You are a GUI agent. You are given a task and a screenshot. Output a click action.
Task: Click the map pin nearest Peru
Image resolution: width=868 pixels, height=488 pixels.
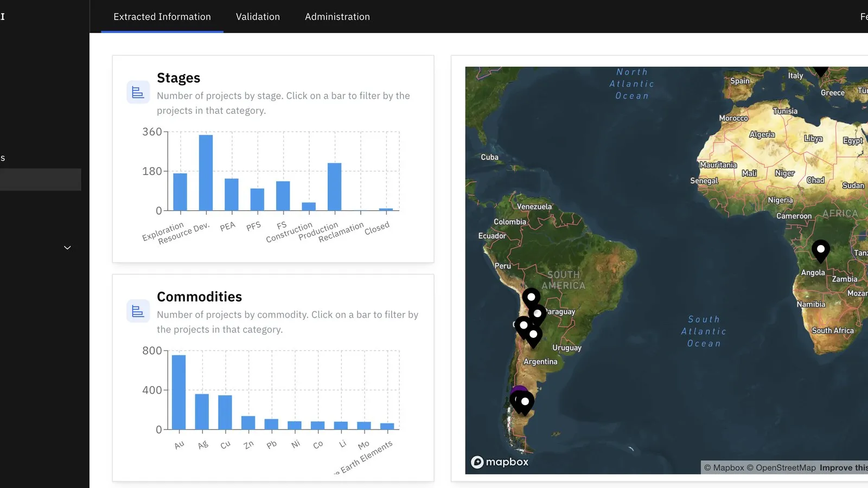pyautogui.click(x=531, y=299)
